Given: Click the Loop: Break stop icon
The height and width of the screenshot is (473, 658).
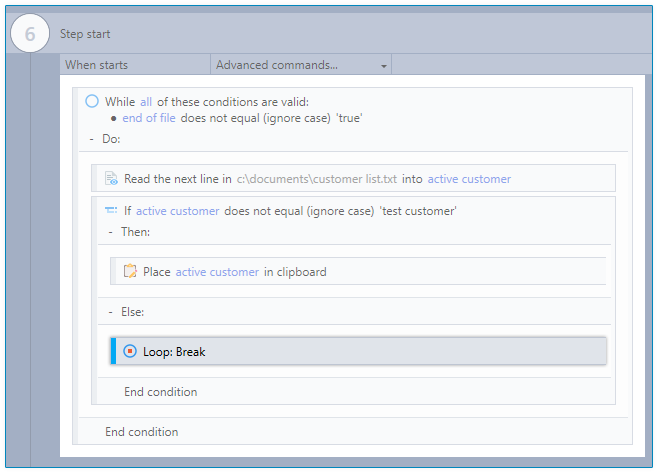Looking at the screenshot, I should (129, 351).
